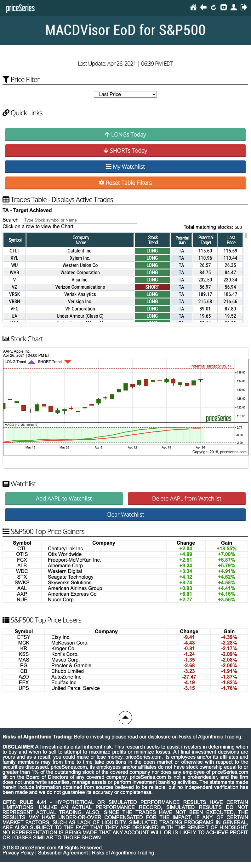Click the SHORT Trend red triangle legend
Image resolution: width=251 pixels, height=868 pixels.
67,362
